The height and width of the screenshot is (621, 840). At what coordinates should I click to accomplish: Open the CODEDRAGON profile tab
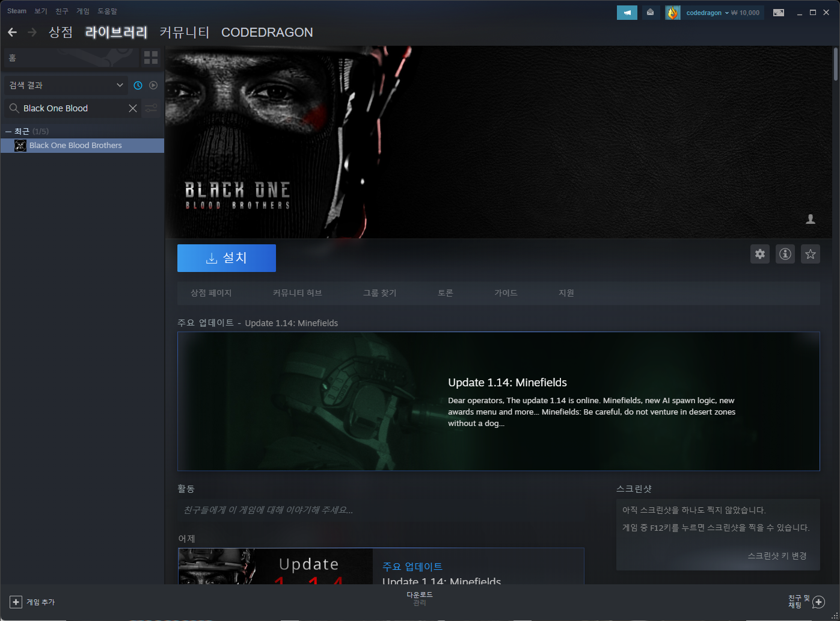pos(267,32)
